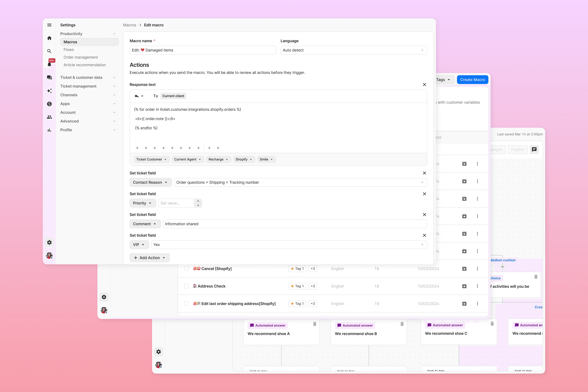Decrease the Priority value stepper
Viewport: 588px width, 392px height.
(x=198, y=205)
